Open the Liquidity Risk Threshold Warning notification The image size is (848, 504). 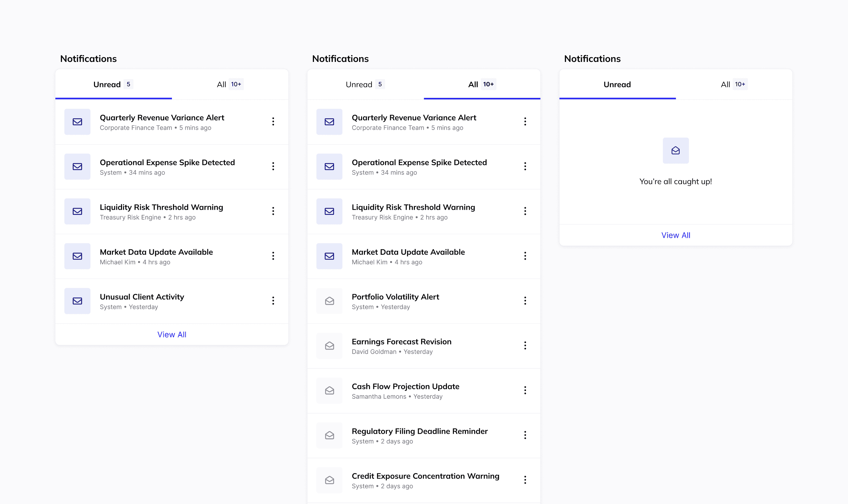[x=161, y=207]
